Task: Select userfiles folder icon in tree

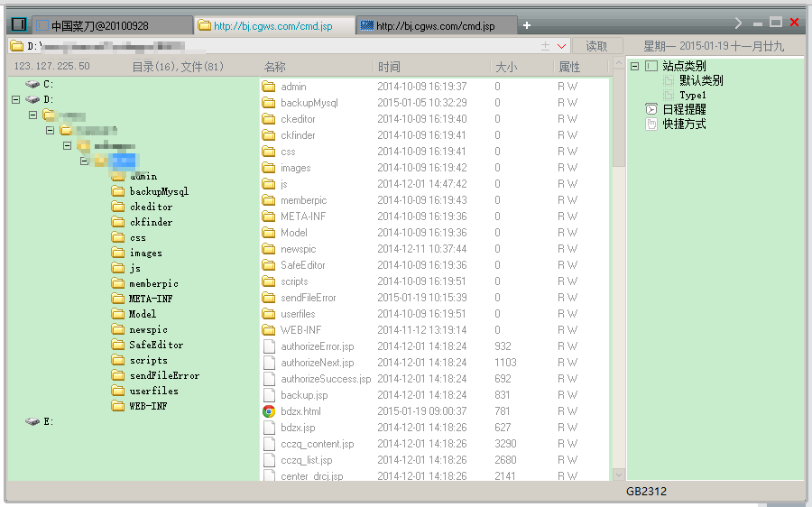Action: (x=118, y=391)
